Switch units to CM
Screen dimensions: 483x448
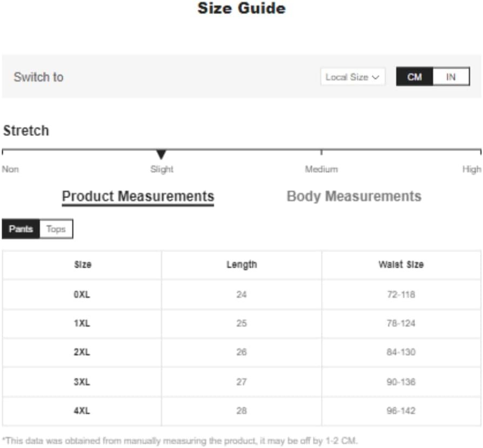tap(414, 77)
